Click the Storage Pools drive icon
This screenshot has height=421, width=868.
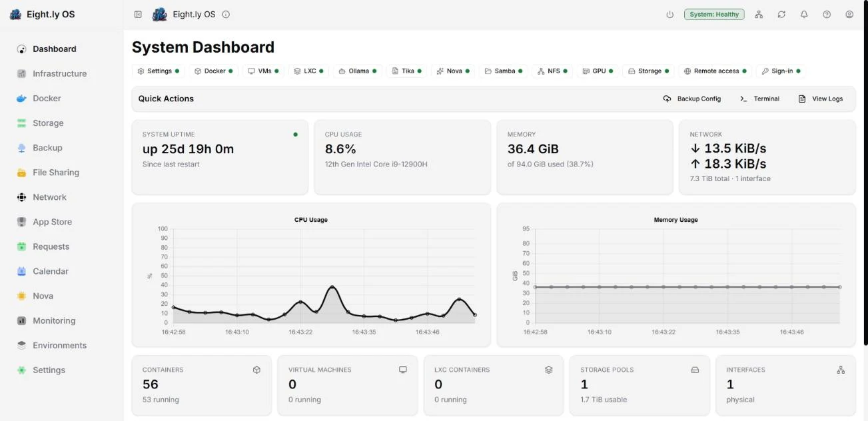[695, 370]
